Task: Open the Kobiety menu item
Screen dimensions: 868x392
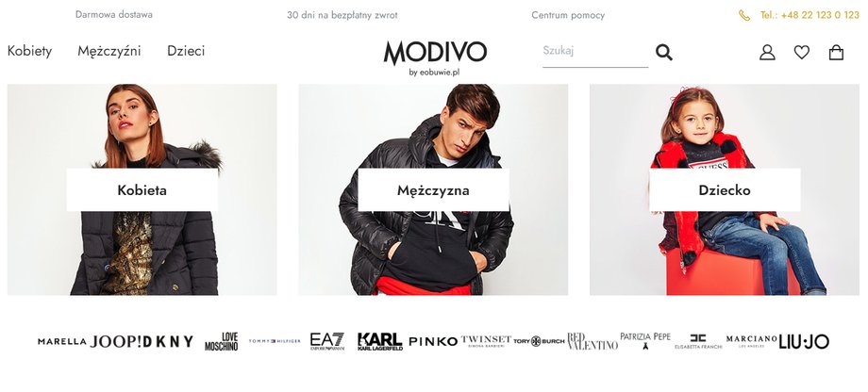Action: [29, 51]
